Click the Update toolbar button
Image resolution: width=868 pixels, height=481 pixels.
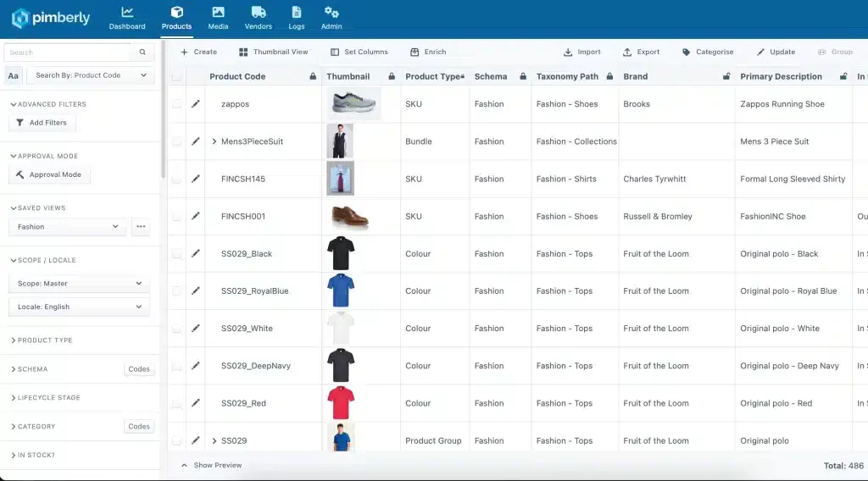pos(776,52)
